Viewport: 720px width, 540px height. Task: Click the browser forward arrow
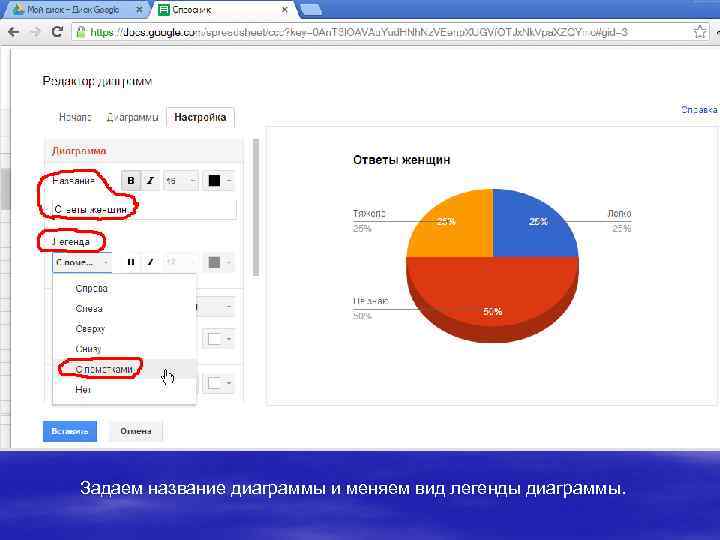[x=35, y=32]
